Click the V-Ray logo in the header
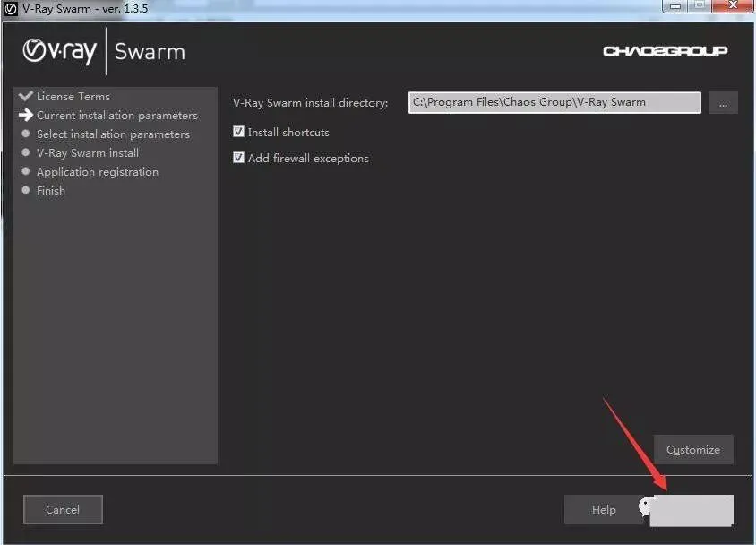Image resolution: width=756 pixels, height=545 pixels. pos(60,51)
